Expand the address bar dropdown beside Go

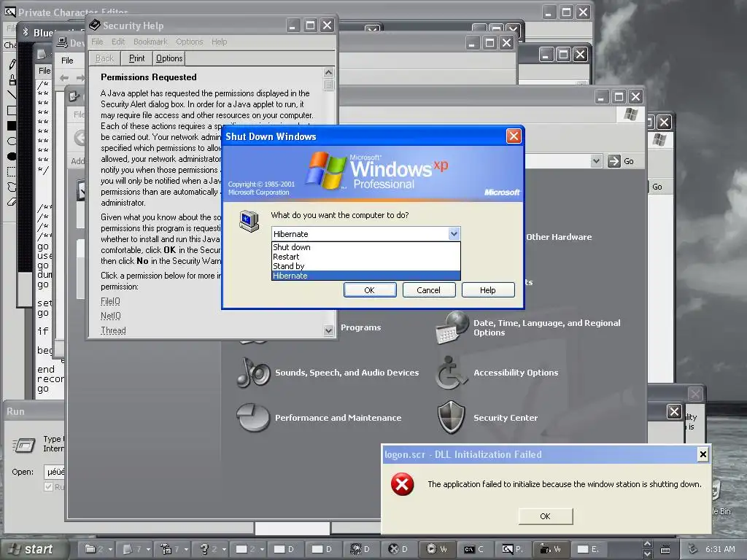click(x=596, y=161)
